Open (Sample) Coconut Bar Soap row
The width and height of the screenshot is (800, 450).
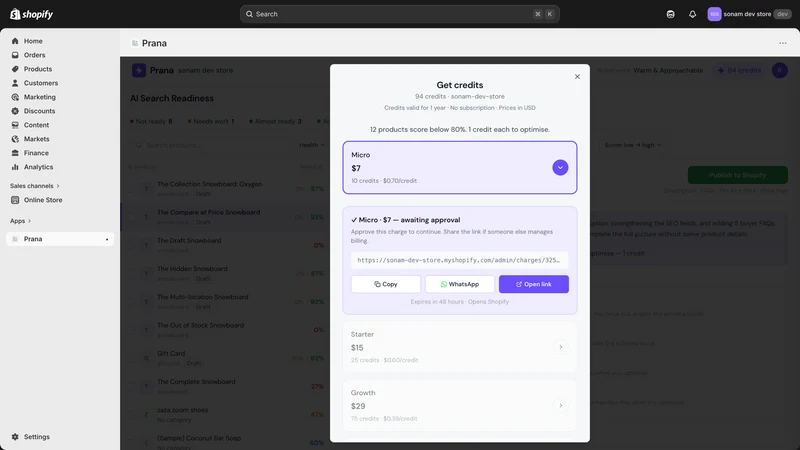226,442
